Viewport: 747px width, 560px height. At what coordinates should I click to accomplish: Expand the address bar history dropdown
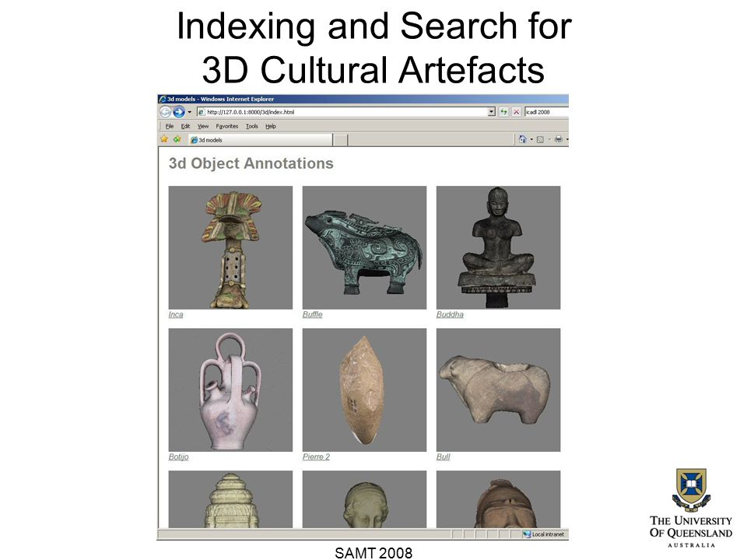[x=492, y=112]
